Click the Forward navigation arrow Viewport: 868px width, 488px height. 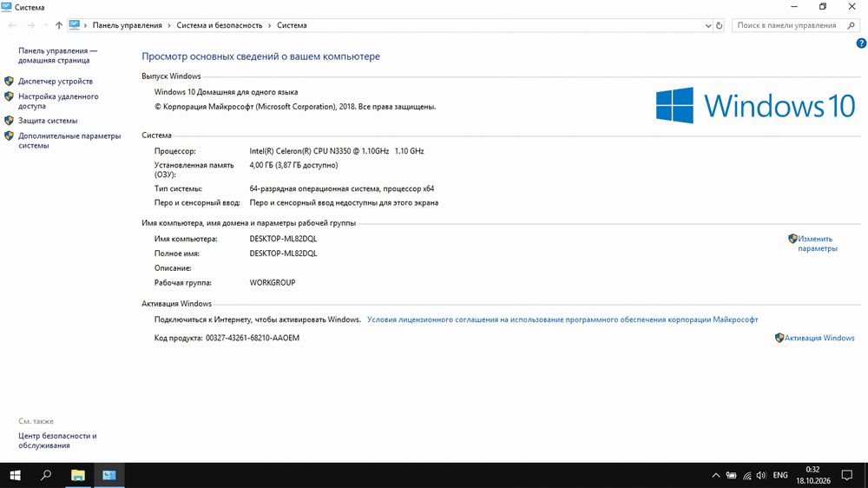click(31, 25)
